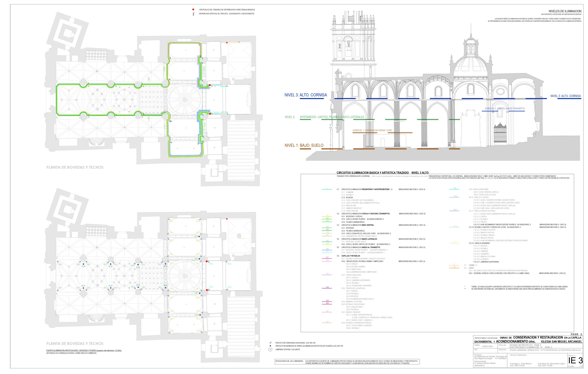Click the 'C6.3. CAPILLA SAN JOSE' entry
The image size is (588, 374).
[x=351, y=275]
